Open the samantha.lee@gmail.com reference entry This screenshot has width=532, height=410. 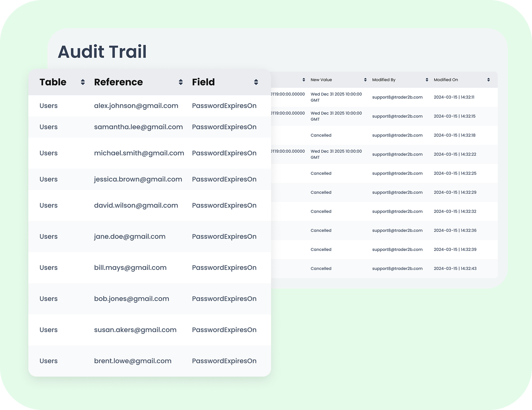(x=138, y=127)
